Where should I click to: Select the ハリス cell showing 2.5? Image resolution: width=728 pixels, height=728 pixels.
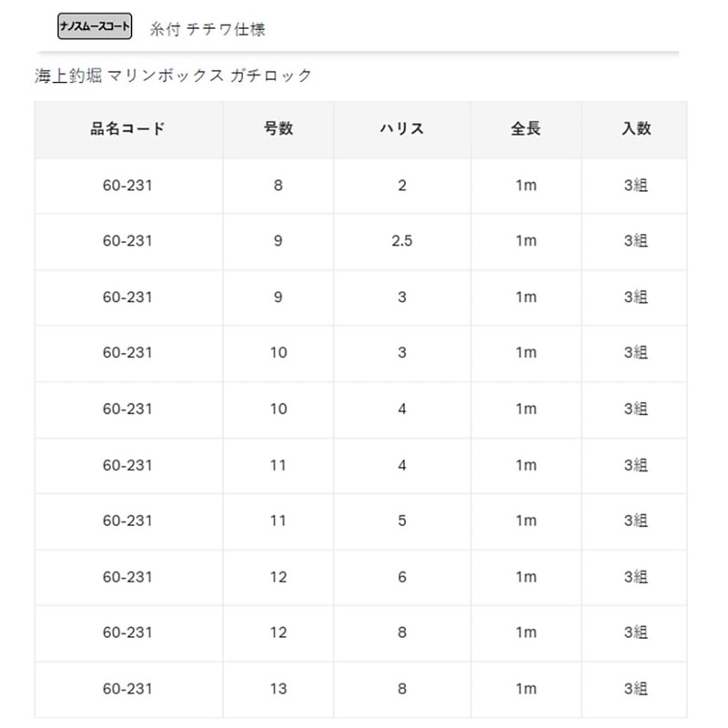(x=402, y=241)
